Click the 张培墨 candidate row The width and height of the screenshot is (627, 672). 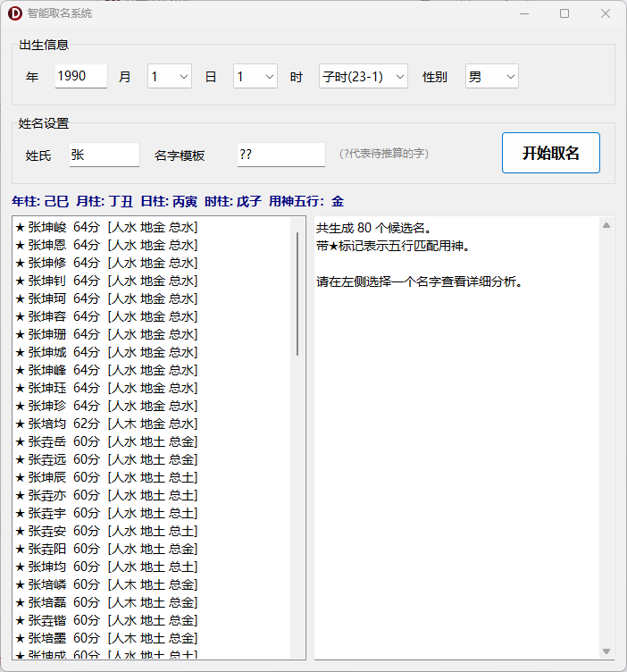152,638
